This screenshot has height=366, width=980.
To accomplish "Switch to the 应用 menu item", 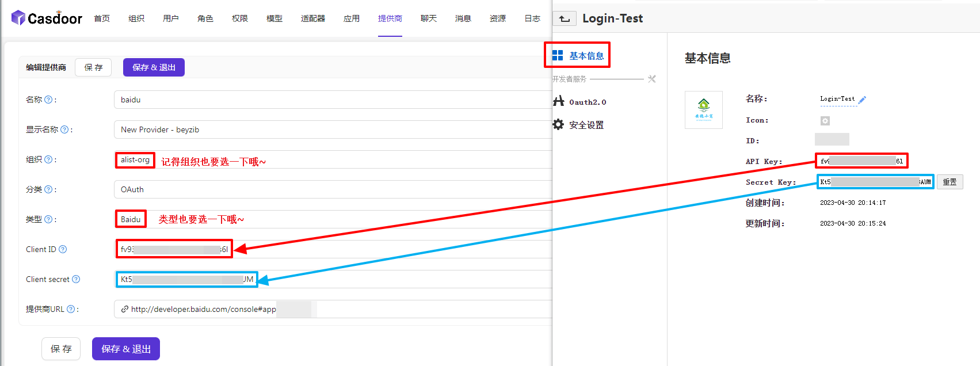I will tap(351, 18).
